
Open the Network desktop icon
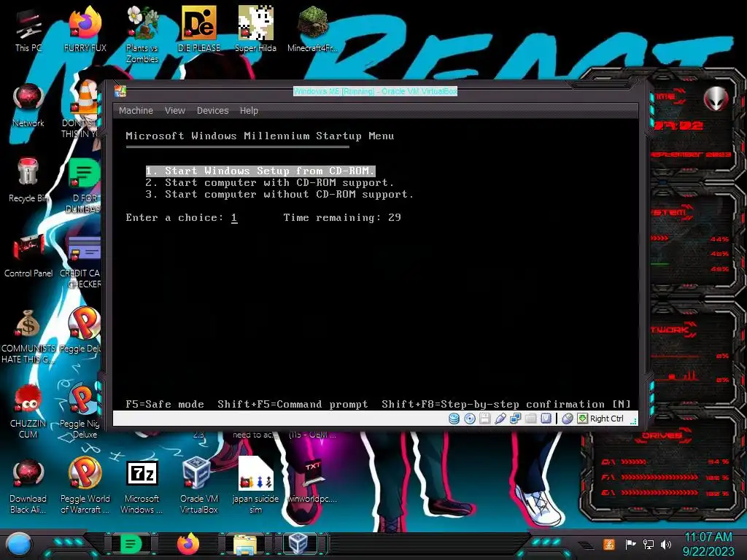click(28, 106)
